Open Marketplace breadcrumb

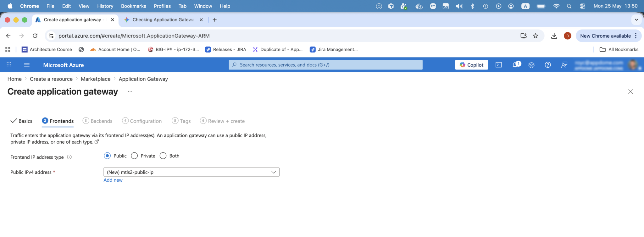click(x=96, y=79)
